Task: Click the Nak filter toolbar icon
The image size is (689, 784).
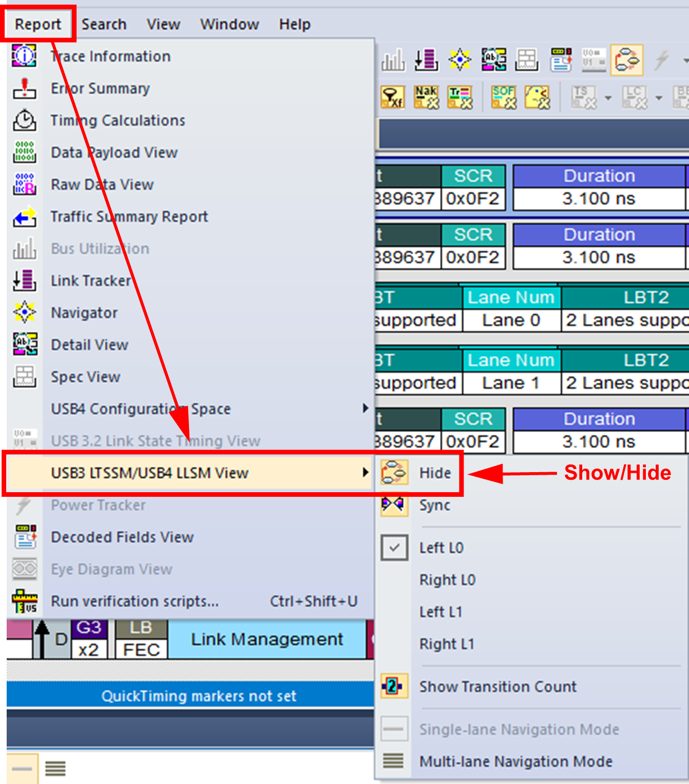Action: [427, 97]
